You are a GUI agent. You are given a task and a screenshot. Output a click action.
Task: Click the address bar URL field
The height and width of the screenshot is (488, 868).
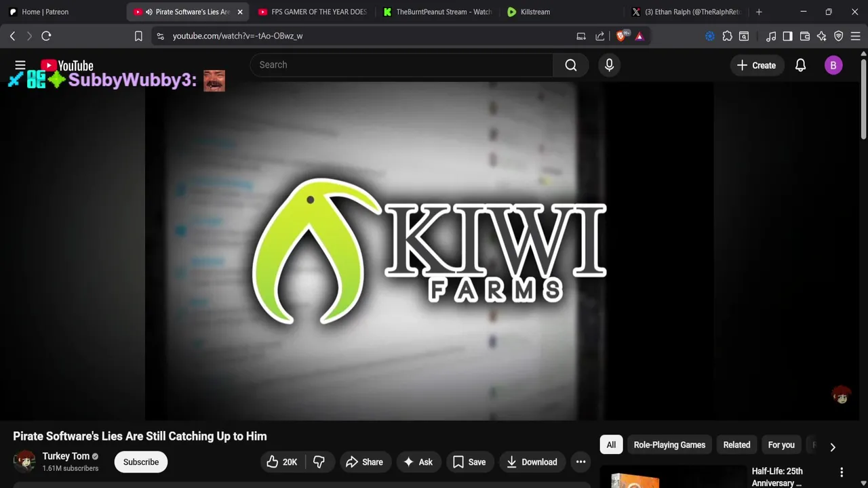tap(366, 36)
